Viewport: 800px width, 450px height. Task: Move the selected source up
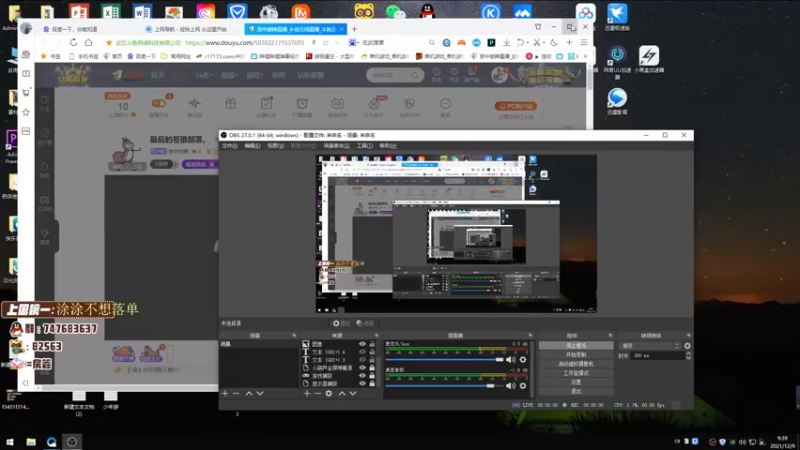(342, 393)
